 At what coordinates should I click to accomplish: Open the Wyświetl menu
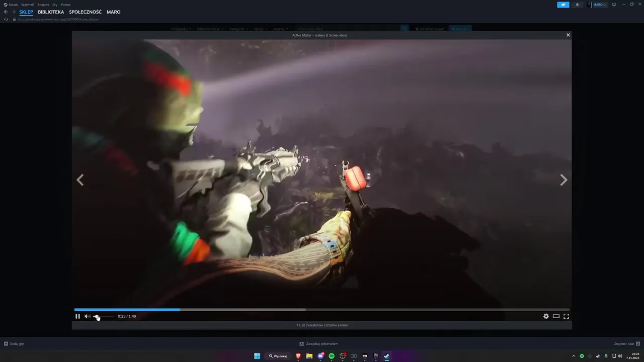28,5
